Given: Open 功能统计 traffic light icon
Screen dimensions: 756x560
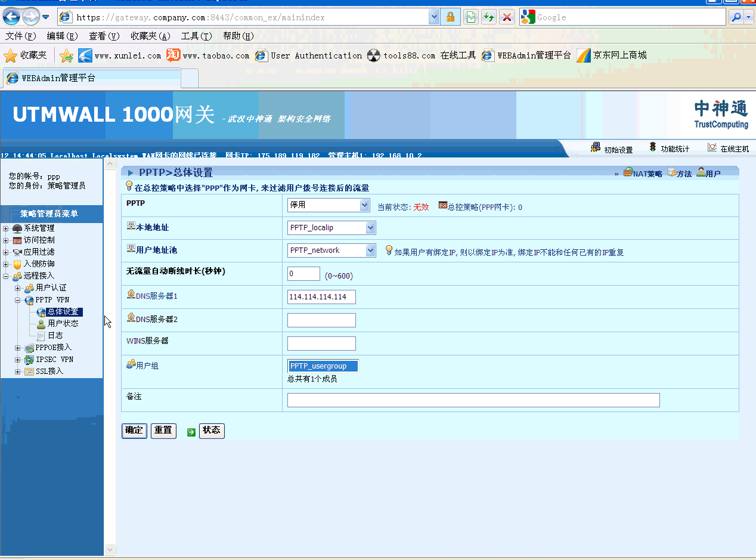Looking at the screenshot, I should (653, 148).
